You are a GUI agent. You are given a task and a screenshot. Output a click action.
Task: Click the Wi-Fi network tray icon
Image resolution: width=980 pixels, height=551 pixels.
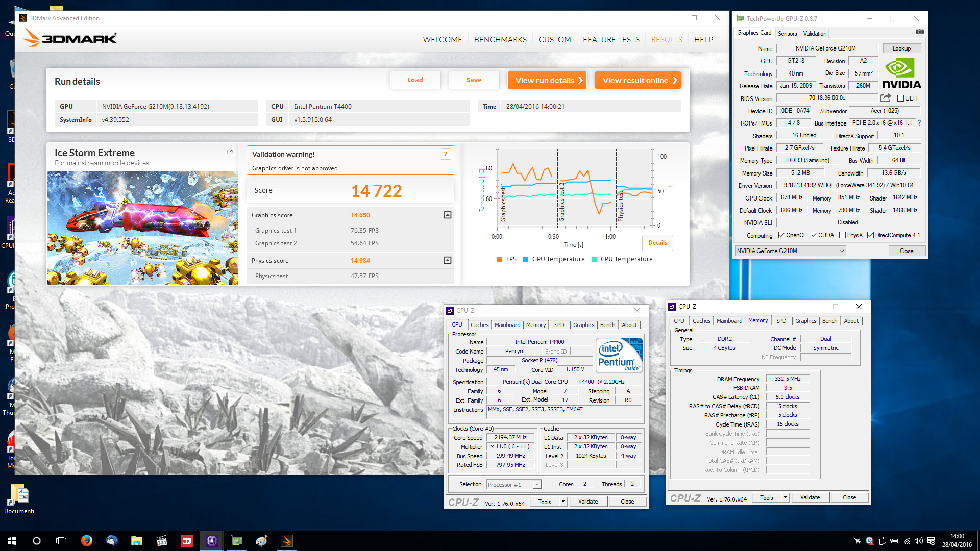(x=907, y=541)
